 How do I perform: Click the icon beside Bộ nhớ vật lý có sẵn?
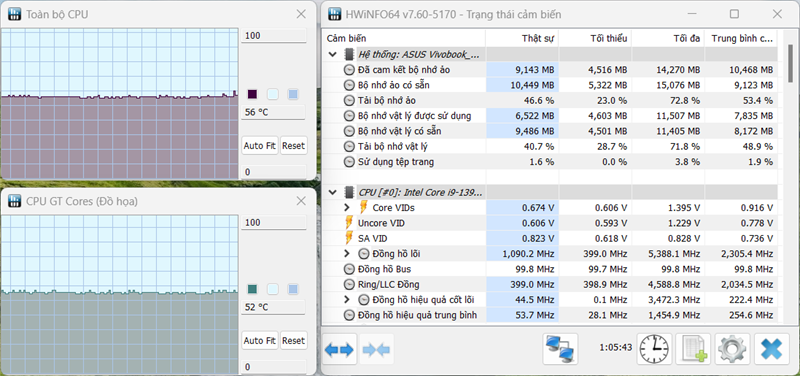349,131
